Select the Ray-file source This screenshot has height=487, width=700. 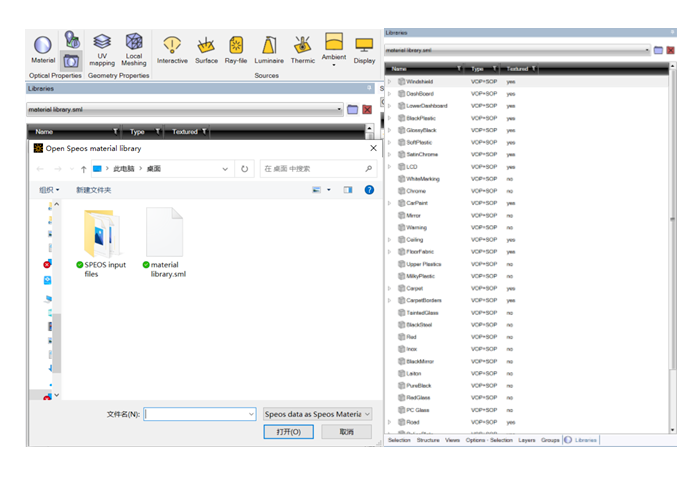236,48
